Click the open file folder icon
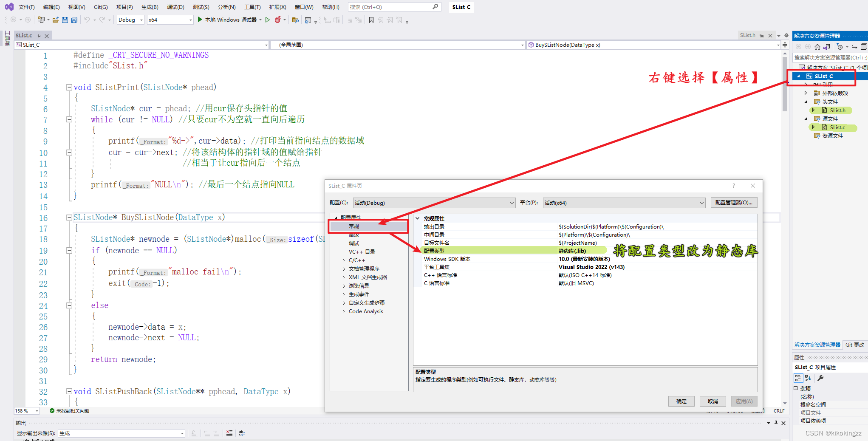 56,20
